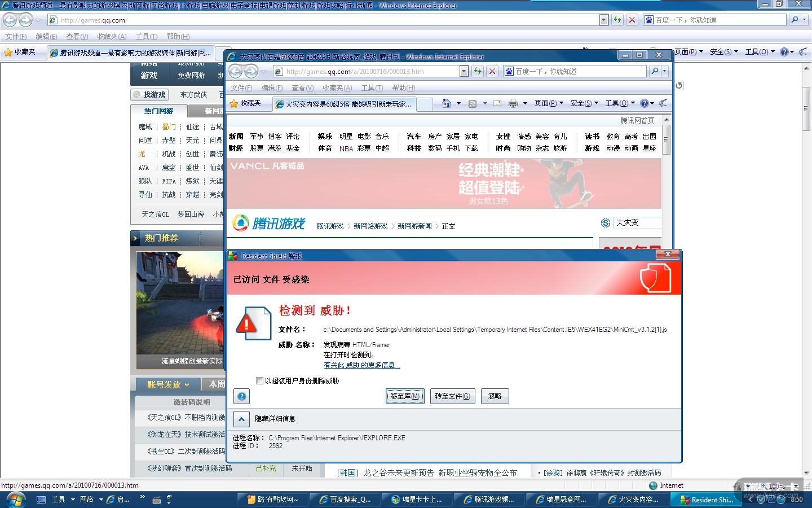Click 账号发放 tab in background page
Screen dimensions: 812x508
[x=167, y=384]
